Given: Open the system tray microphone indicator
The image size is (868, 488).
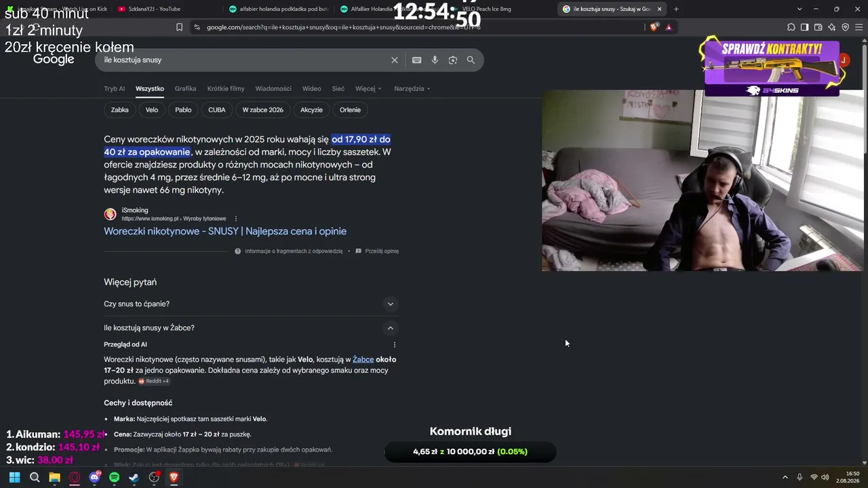Looking at the screenshot, I should pos(800,477).
